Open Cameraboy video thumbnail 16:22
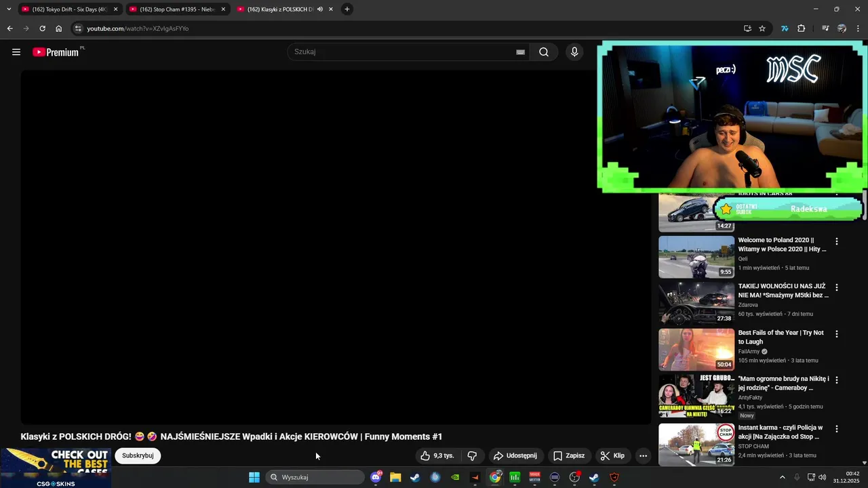Viewport: 868px width, 488px height. (696, 396)
